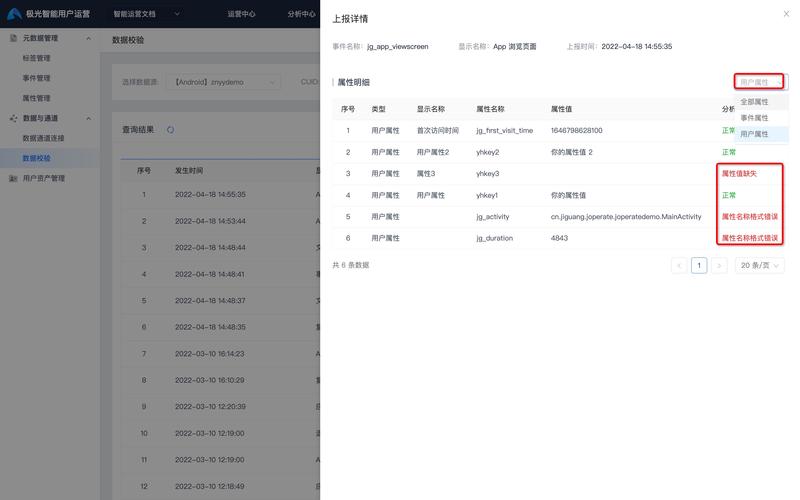Click the 显示名称 column header in 属性明细
Viewport: 800px width, 500px height.
click(x=431, y=109)
